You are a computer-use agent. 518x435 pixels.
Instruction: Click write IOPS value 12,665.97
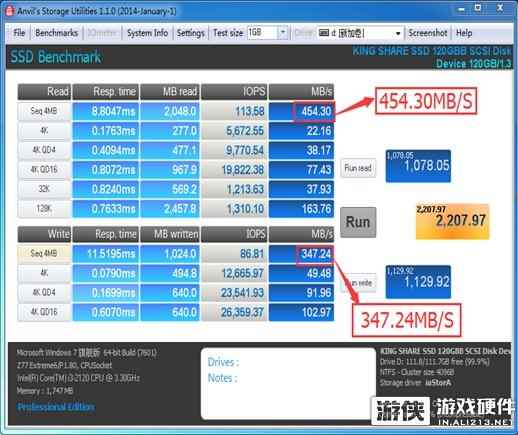click(x=234, y=273)
